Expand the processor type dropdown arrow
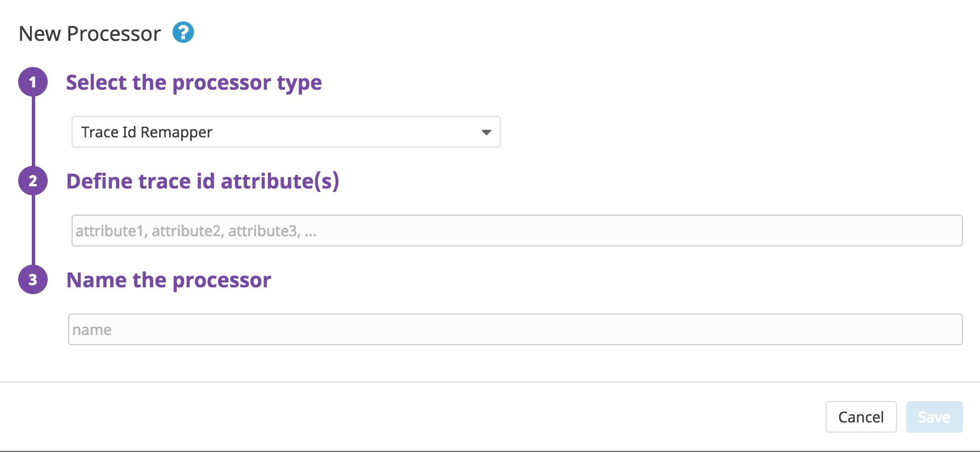 click(x=486, y=132)
